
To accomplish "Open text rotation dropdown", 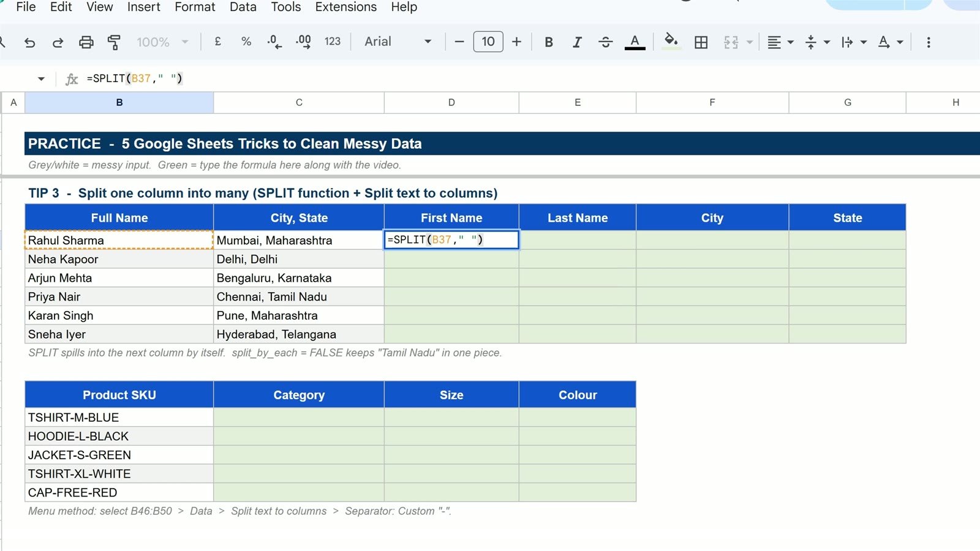I will pos(890,42).
